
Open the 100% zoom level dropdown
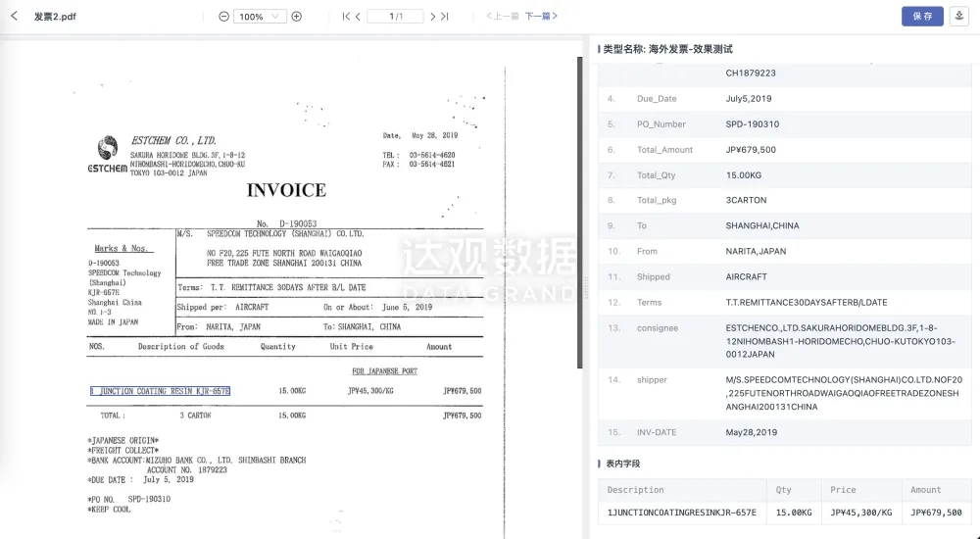click(260, 17)
